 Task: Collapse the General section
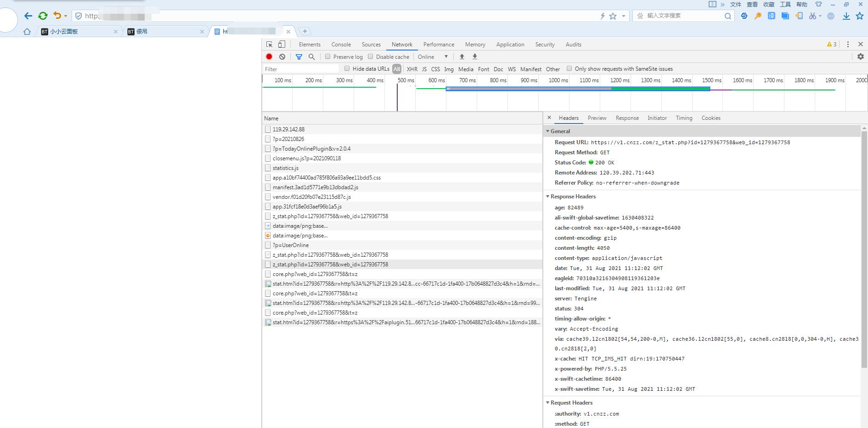[560, 131]
